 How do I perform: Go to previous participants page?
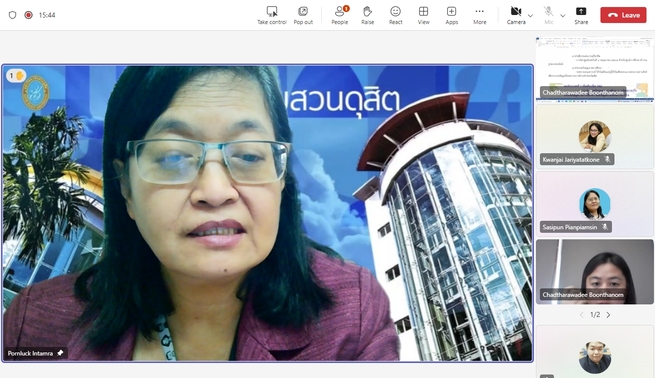tap(581, 315)
